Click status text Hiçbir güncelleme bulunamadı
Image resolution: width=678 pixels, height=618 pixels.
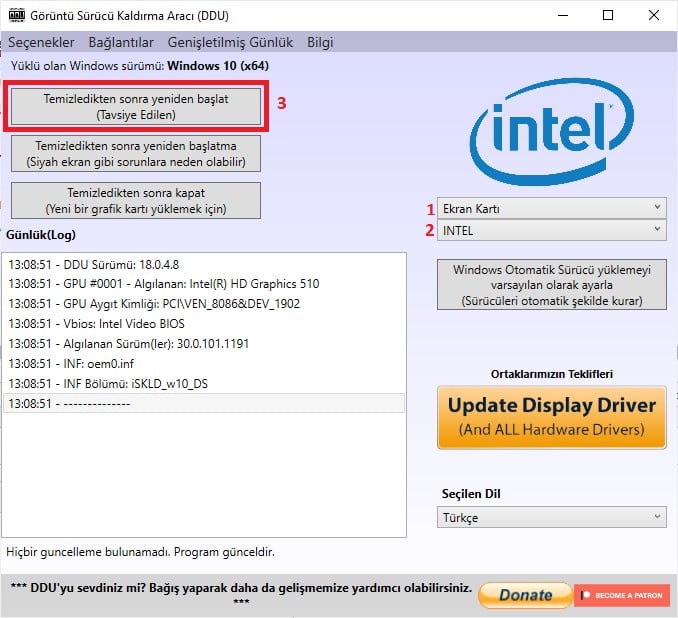pos(140,552)
